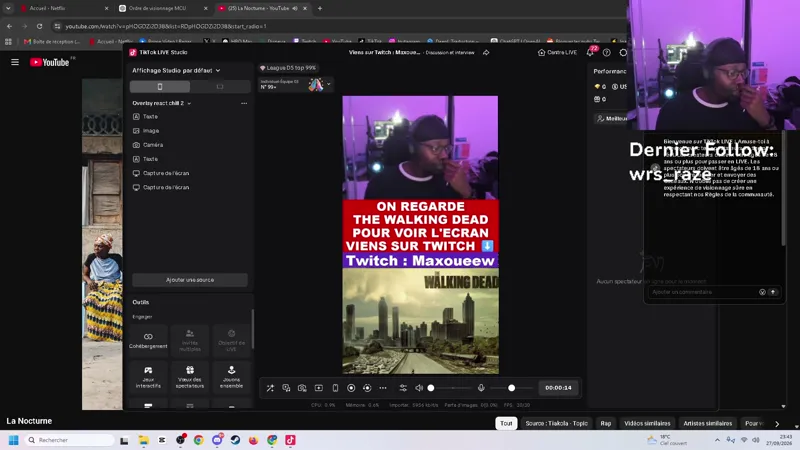Image resolution: width=800 pixels, height=450 pixels.
Task: Open the audio mixer sliders icon
Action: click(x=403, y=388)
